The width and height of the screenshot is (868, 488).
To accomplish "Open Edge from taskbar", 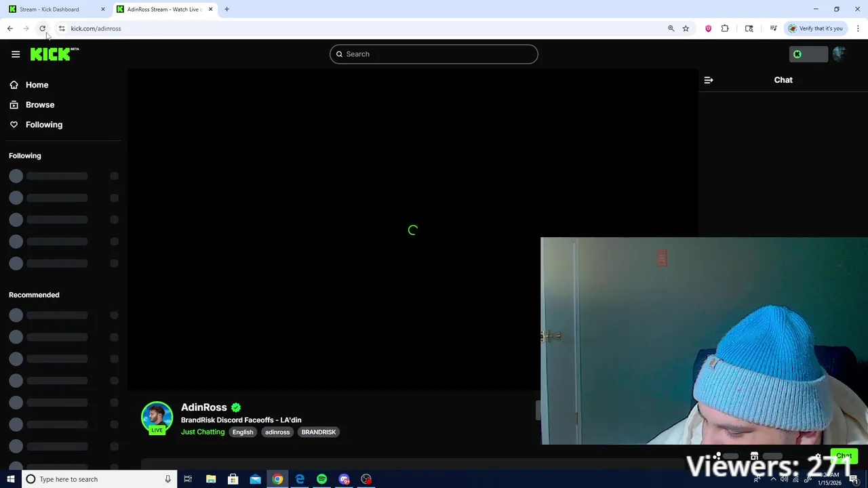I will pyautogui.click(x=300, y=479).
